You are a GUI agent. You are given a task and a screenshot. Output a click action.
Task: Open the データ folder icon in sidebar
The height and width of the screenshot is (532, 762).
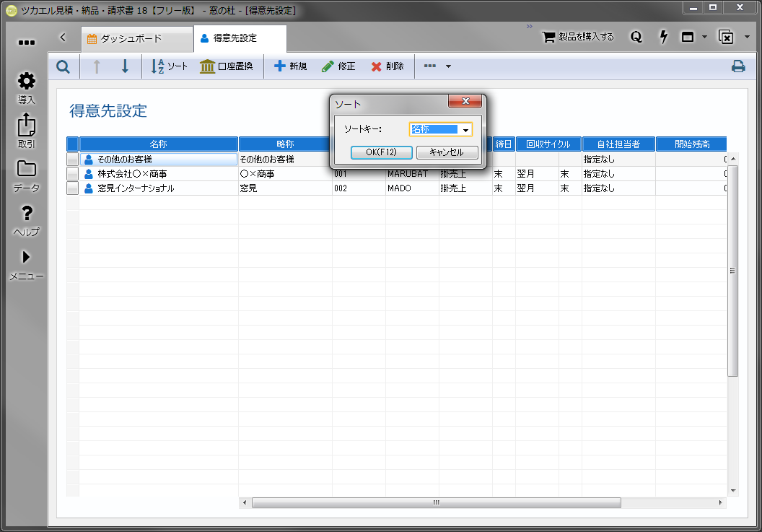26,170
